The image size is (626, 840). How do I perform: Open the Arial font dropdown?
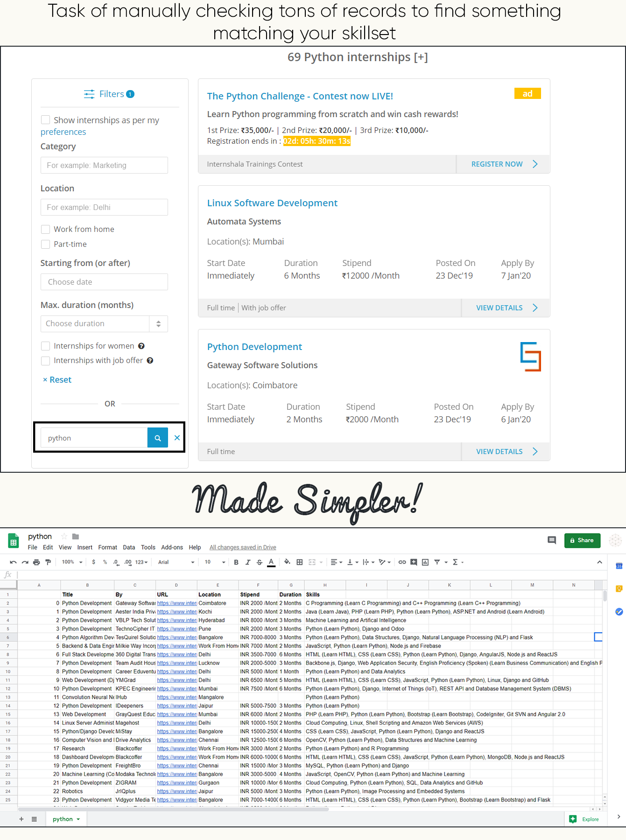point(176,562)
